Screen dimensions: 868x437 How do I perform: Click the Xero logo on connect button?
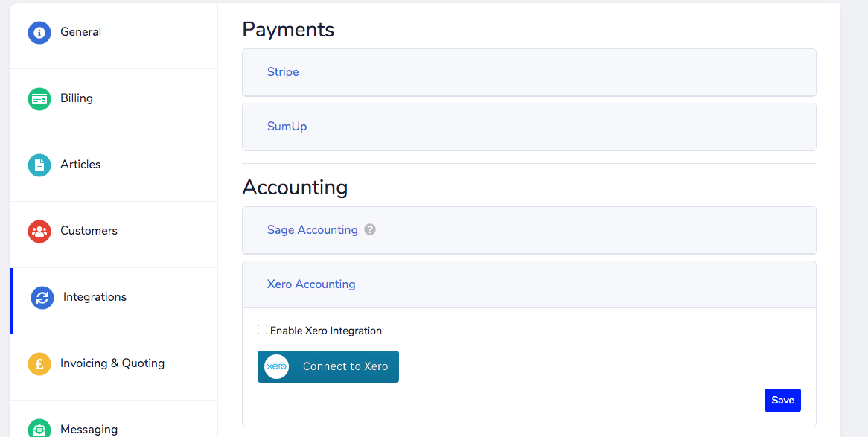276,367
